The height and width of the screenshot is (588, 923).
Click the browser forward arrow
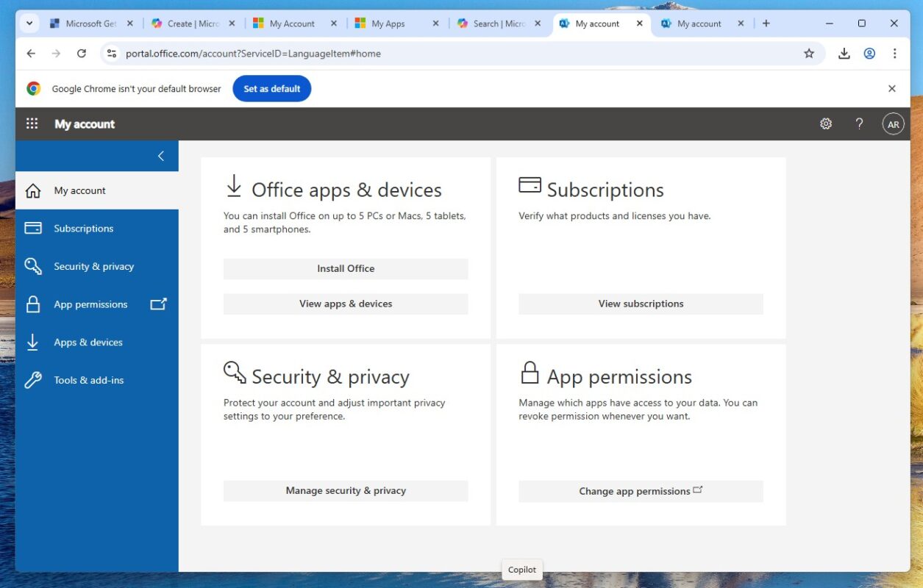coord(56,54)
